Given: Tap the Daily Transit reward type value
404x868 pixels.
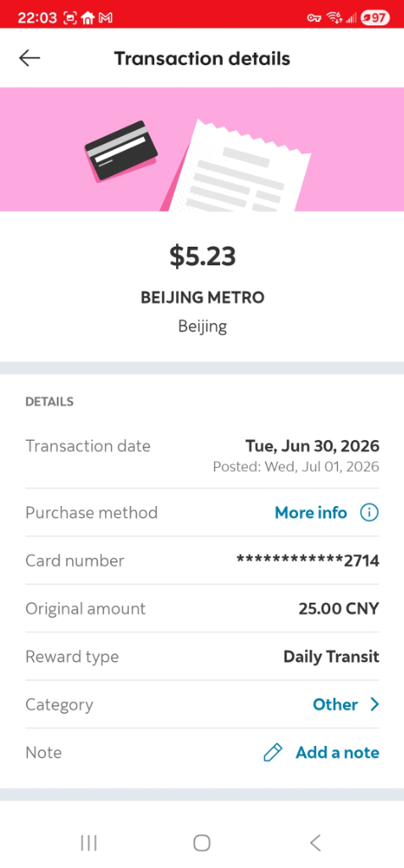Looking at the screenshot, I should pyautogui.click(x=331, y=657).
